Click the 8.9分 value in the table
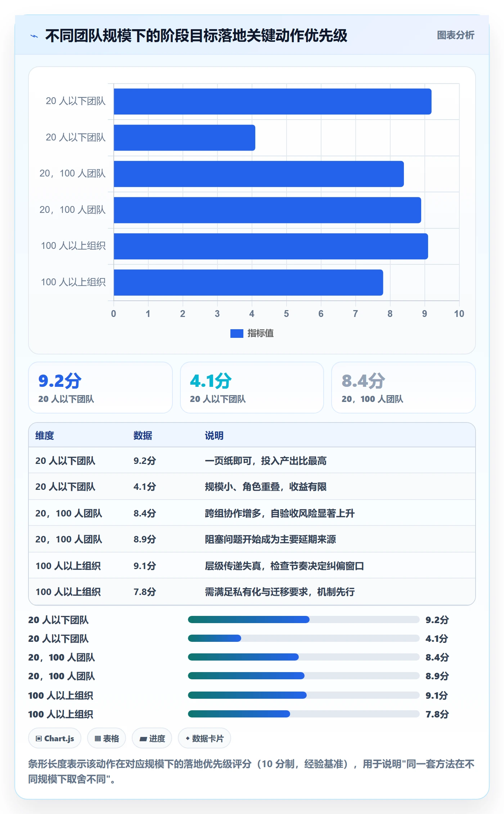The width and height of the screenshot is (504, 814). [145, 539]
